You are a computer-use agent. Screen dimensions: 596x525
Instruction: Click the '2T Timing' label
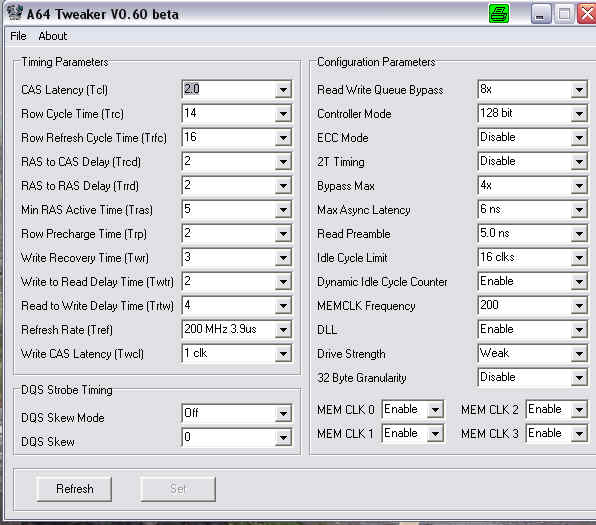(341, 162)
